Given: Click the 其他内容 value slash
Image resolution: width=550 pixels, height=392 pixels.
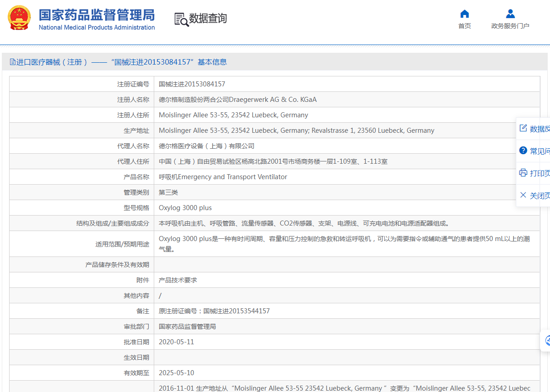Looking at the screenshot, I should click(160, 296).
